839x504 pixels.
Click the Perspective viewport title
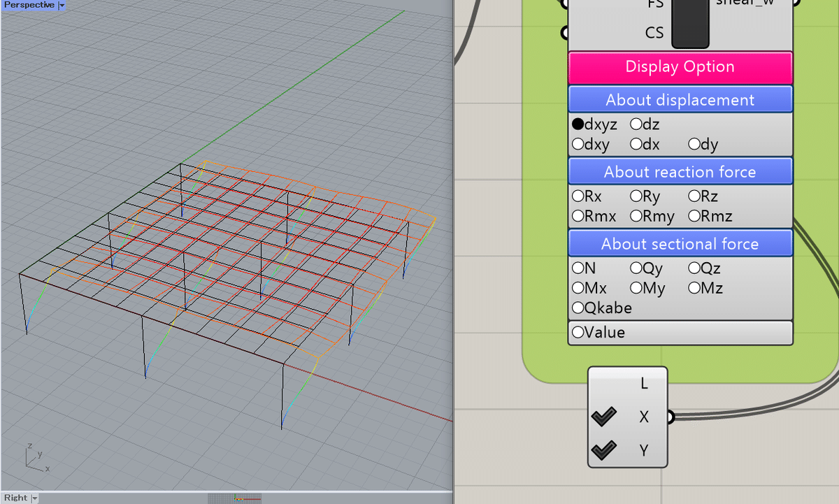(29, 5)
